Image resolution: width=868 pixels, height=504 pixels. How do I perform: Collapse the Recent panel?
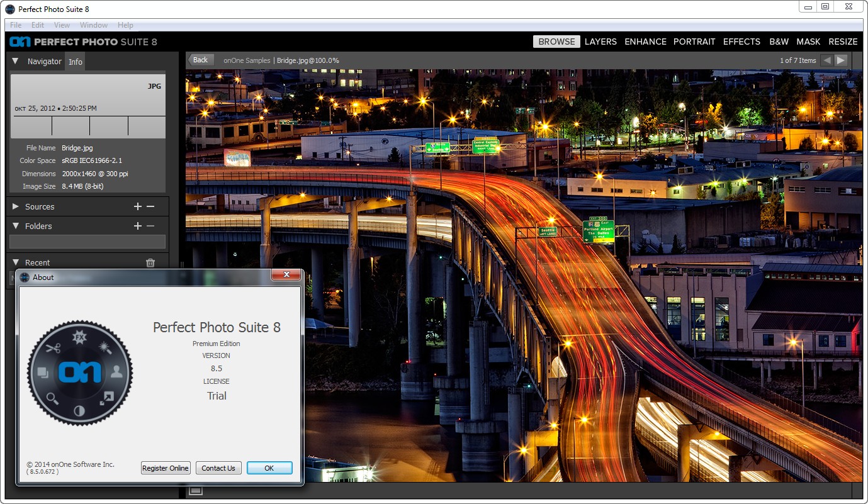(x=16, y=262)
